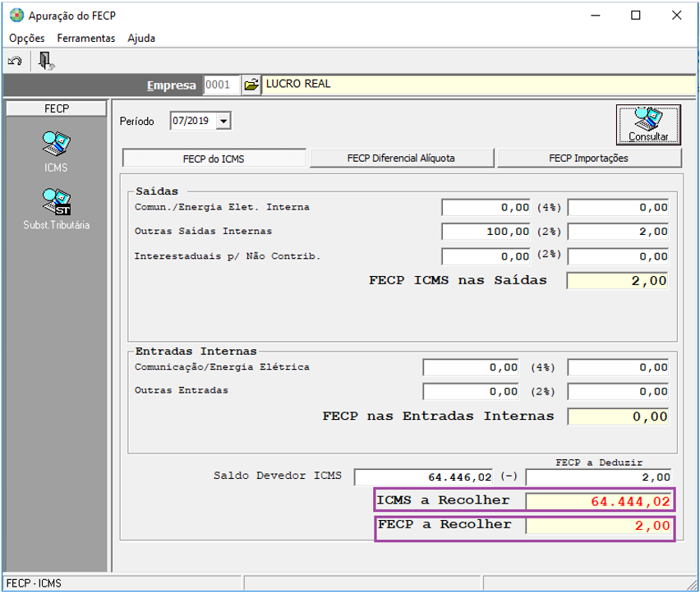Click Comunicação/Energia Elétrica FECP 4% value field
This screenshot has height=594, width=700.
pyautogui.click(x=618, y=368)
